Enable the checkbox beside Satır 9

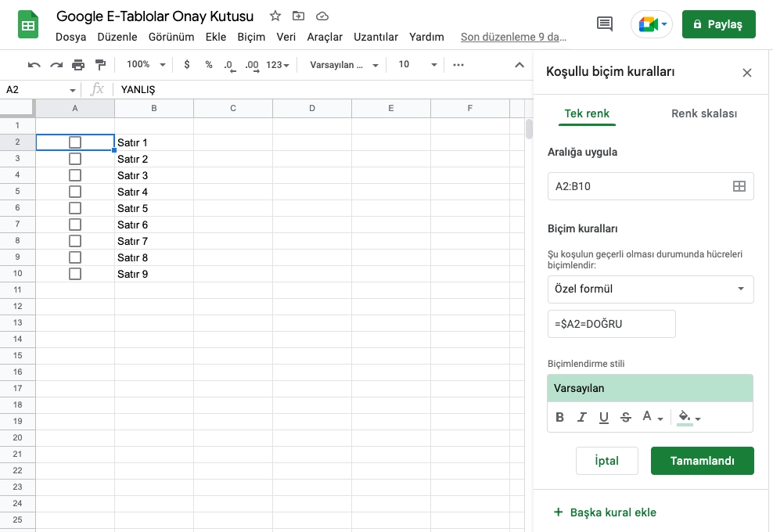[x=75, y=274]
